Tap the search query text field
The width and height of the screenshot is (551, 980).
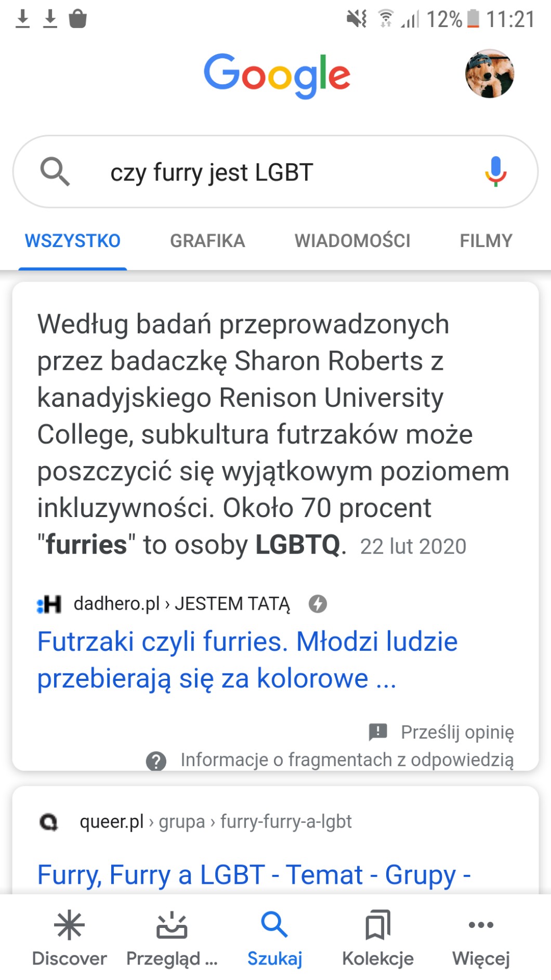tap(270, 172)
